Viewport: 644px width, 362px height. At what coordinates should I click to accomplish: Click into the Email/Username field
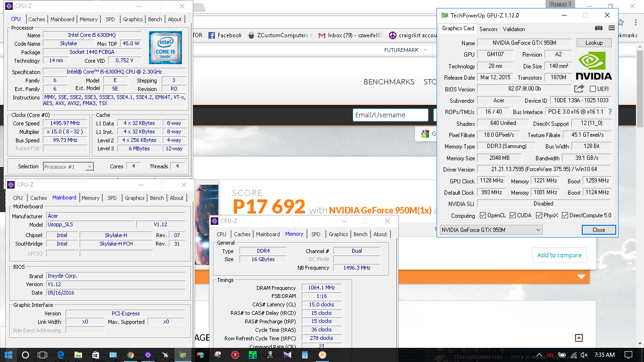click(390, 115)
